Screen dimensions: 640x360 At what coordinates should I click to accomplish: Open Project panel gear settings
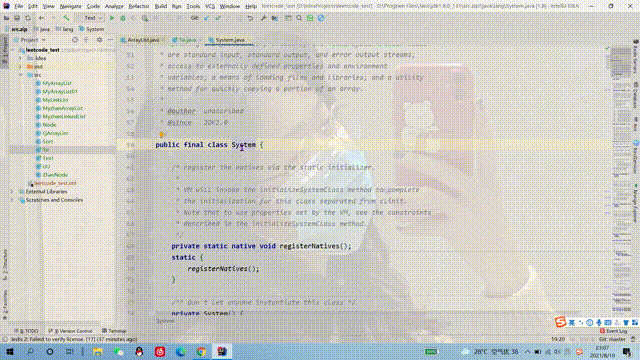[x=99, y=40]
